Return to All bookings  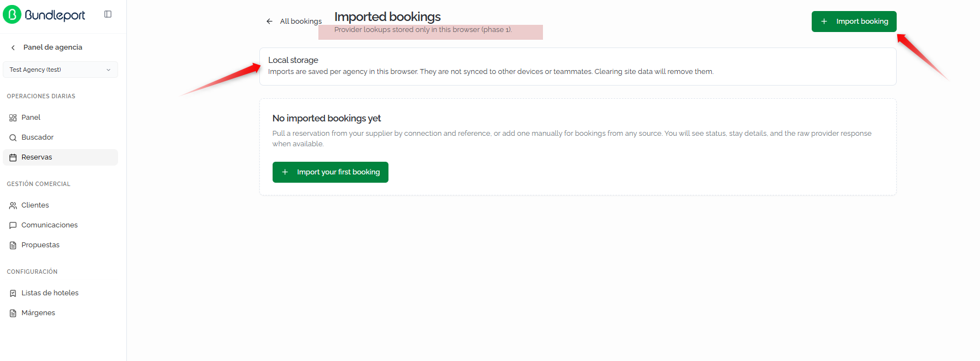pos(294,22)
